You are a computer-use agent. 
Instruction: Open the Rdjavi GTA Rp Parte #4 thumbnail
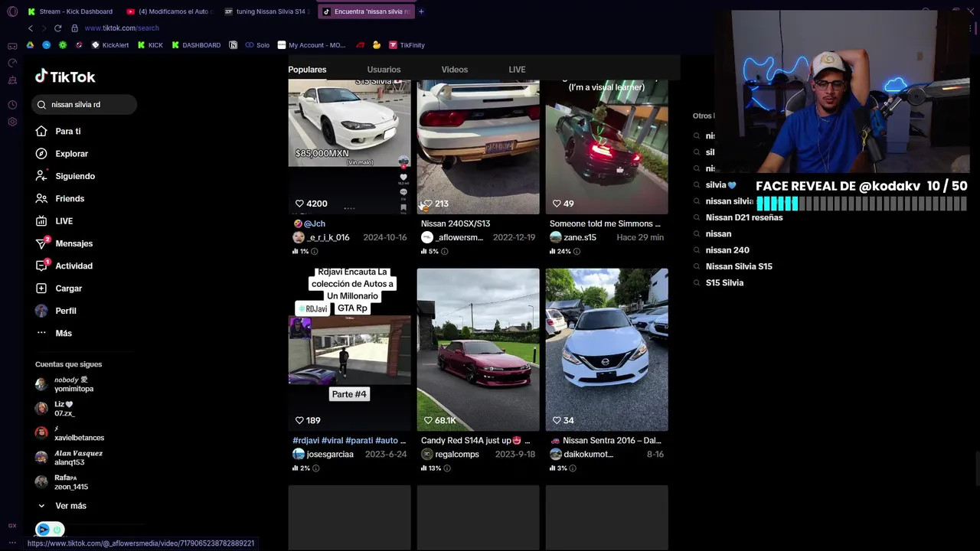[x=349, y=349]
